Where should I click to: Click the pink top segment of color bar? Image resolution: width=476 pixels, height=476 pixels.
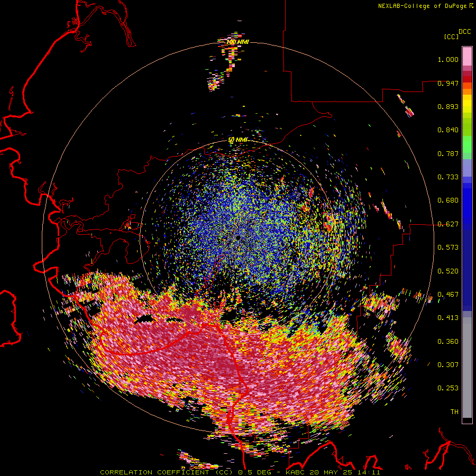467,56
